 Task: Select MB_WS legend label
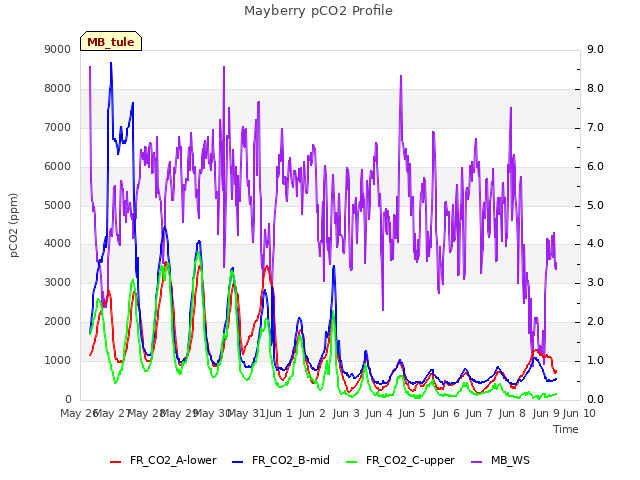510,460
